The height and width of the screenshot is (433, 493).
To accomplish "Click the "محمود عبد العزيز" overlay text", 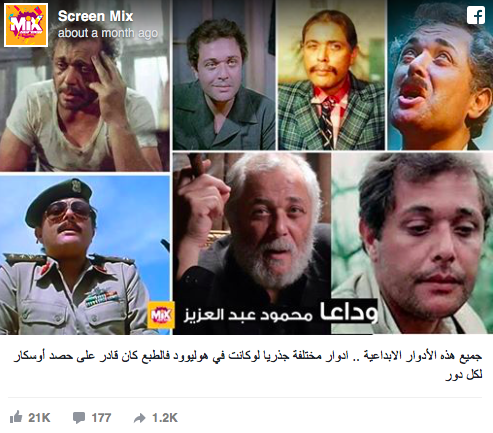I will point(248,314).
